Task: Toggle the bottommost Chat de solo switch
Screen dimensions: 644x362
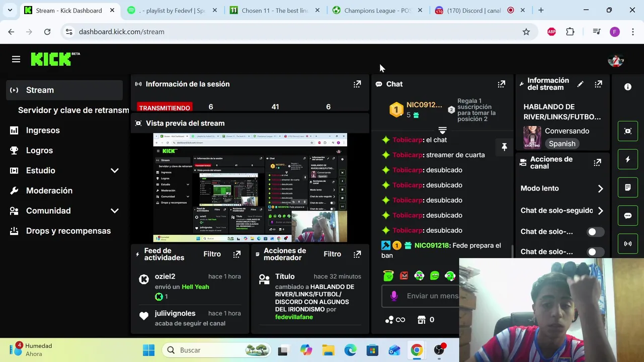Action: click(x=596, y=252)
